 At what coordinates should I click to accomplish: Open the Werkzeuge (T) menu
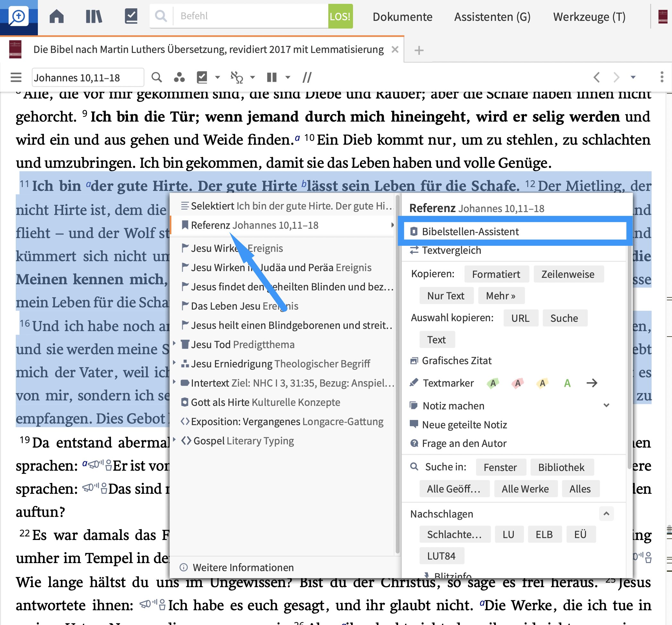click(x=589, y=17)
